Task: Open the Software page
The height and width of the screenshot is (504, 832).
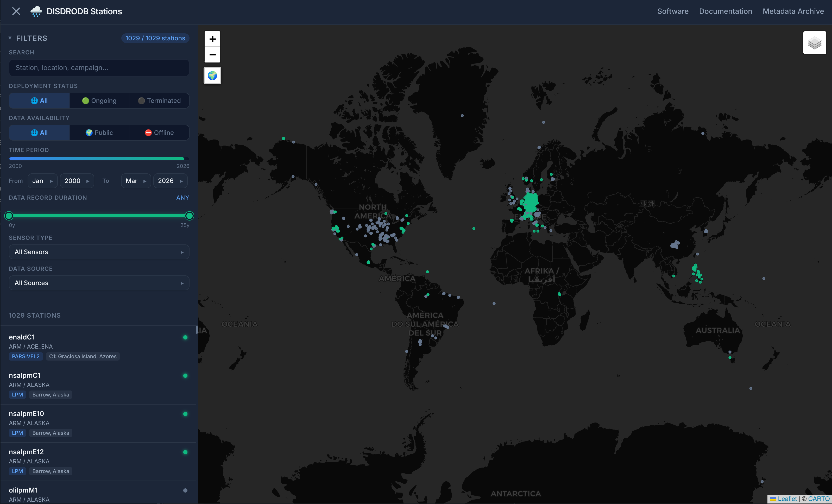Action: [x=673, y=11]
